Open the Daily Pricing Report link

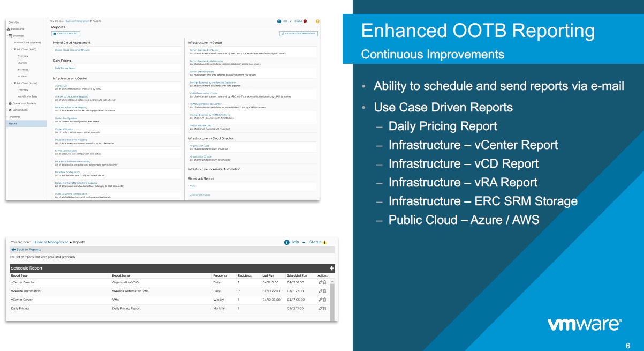pyautogui.click(x=65, y=68)
